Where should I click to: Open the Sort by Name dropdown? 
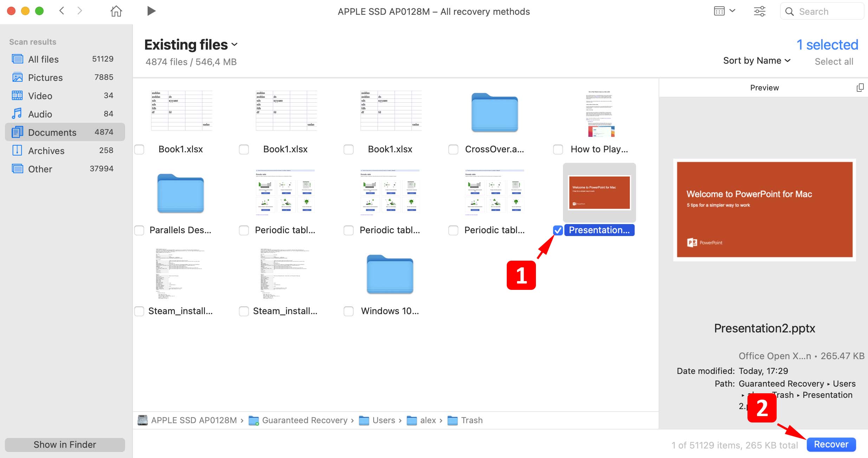[x=757, y=61]
